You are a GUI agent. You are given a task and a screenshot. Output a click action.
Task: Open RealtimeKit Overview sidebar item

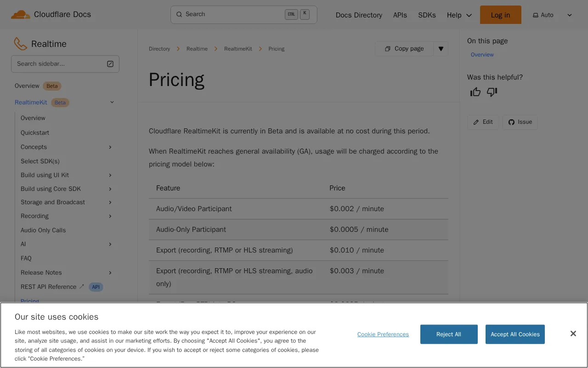[33, 118]
